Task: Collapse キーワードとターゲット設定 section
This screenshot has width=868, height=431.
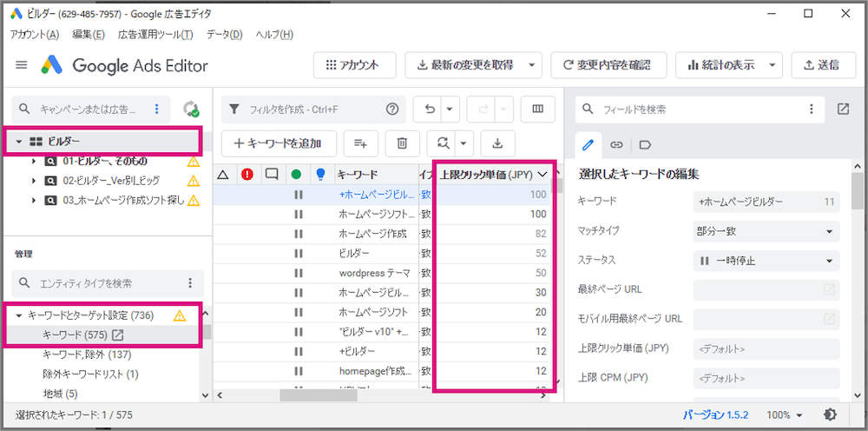Action: click(19, 315)
